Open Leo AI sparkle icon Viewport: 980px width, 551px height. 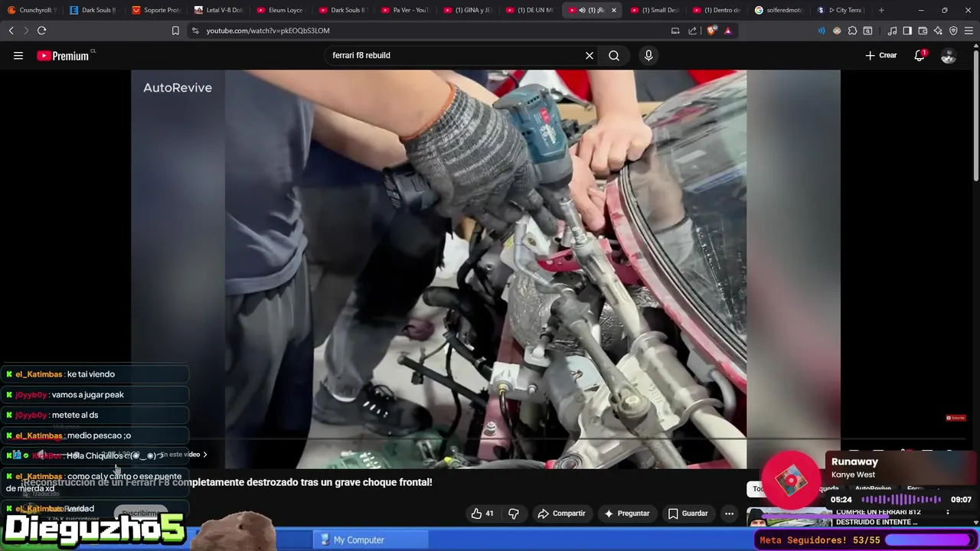point(938,31)
